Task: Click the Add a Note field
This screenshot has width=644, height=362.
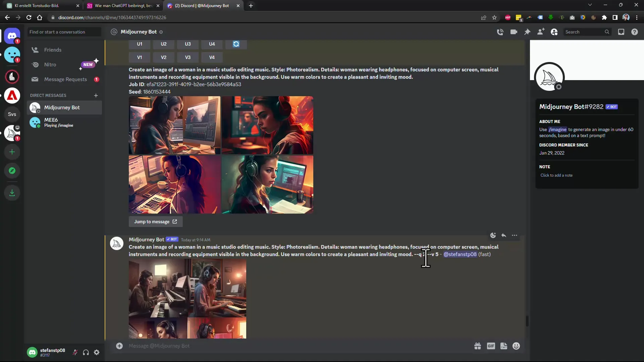Action: pos(556,176)
